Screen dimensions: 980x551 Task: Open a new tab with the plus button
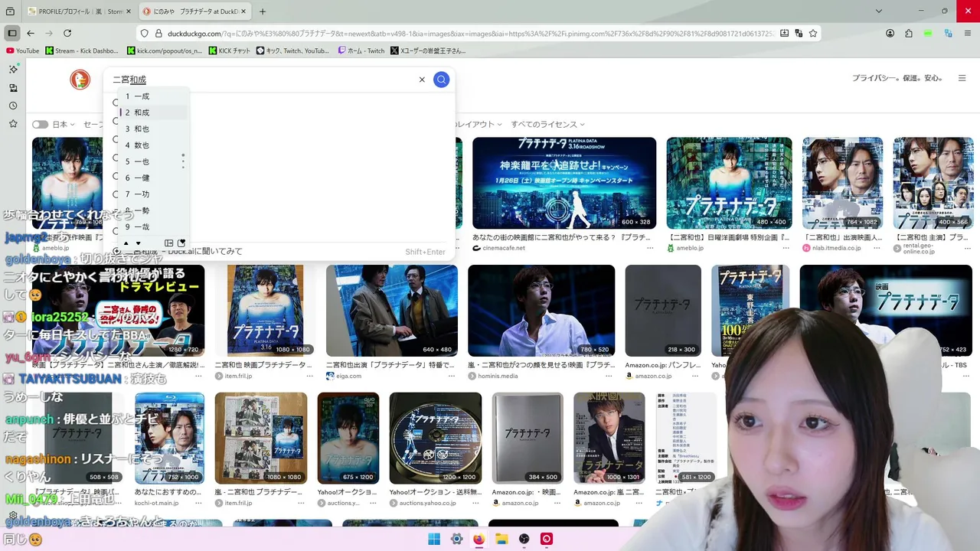[263, 11]
